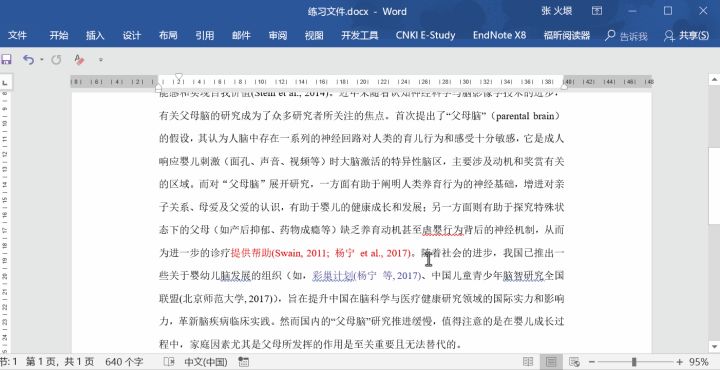
Task: Click the 共享 share button
Action: 686,36
